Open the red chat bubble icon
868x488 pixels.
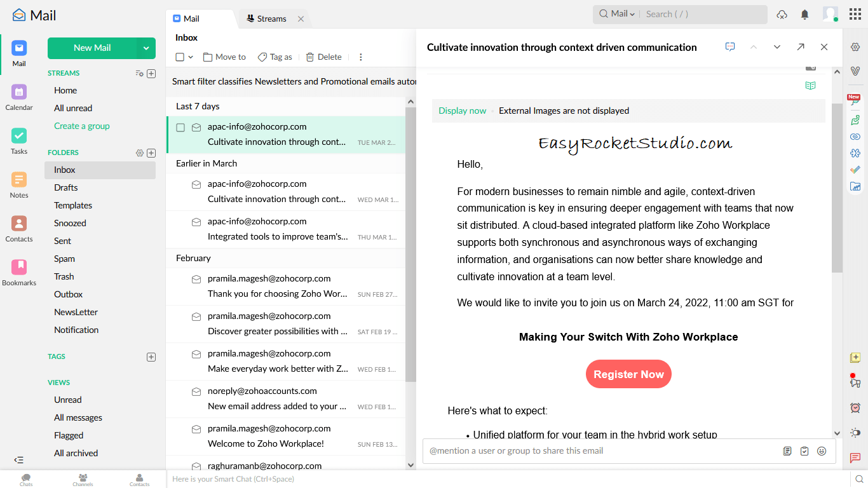pos(855,457)
